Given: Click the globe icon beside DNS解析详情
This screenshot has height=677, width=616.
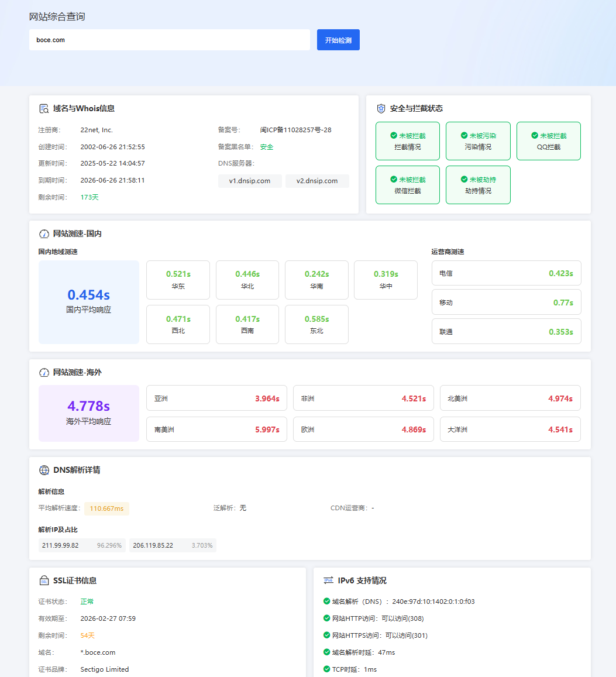Looking at the screenshot, I should [44, 470].
